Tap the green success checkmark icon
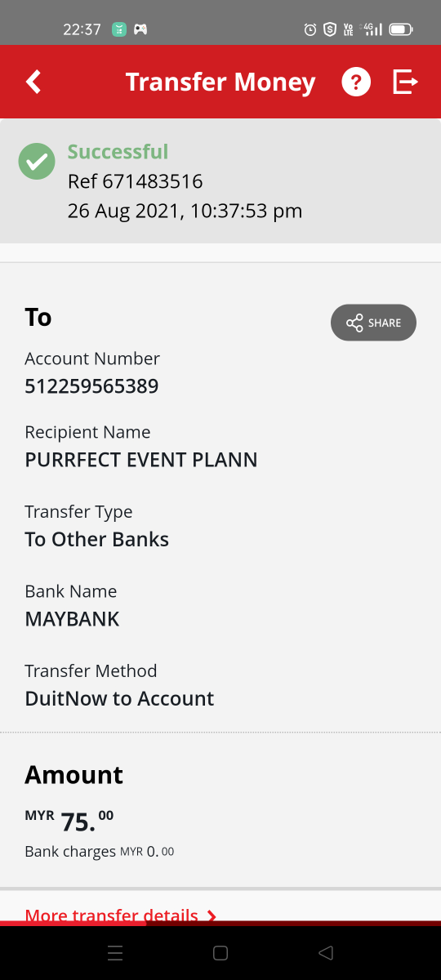Screen dimensions: 441x980 tap(37, 161)
